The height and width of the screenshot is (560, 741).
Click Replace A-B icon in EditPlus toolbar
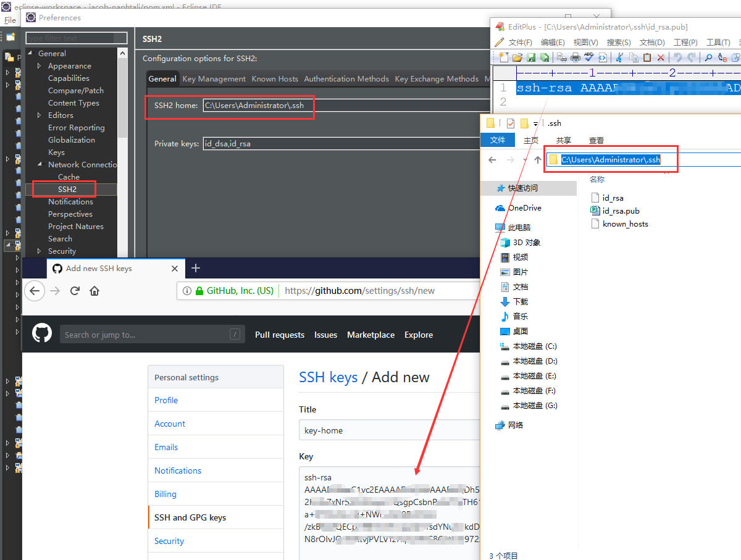point(722,57)
